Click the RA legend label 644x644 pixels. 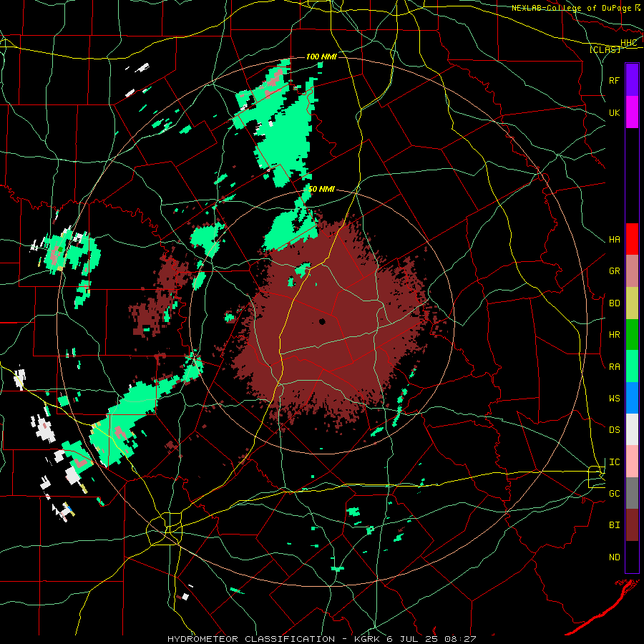615,367
